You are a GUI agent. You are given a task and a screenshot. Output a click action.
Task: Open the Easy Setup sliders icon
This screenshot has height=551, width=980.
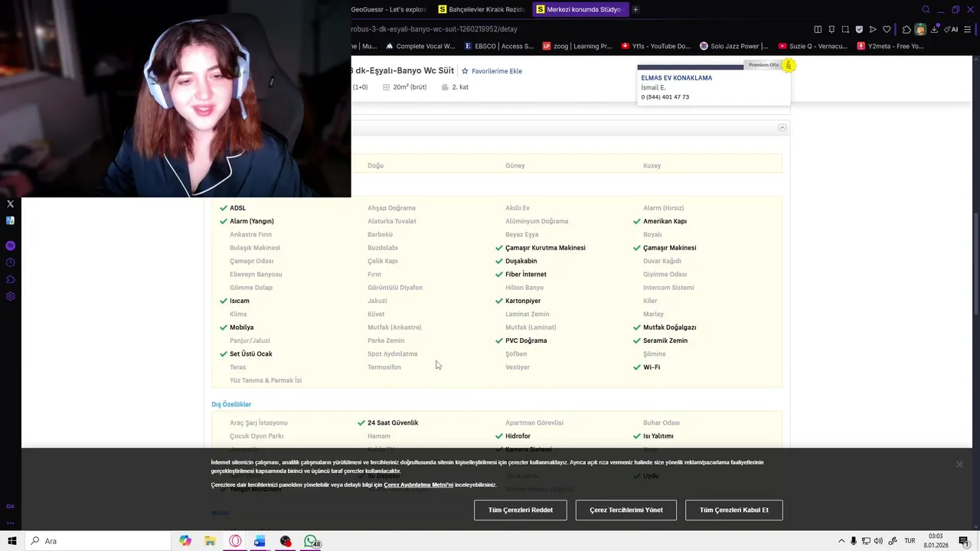point(969,29)
